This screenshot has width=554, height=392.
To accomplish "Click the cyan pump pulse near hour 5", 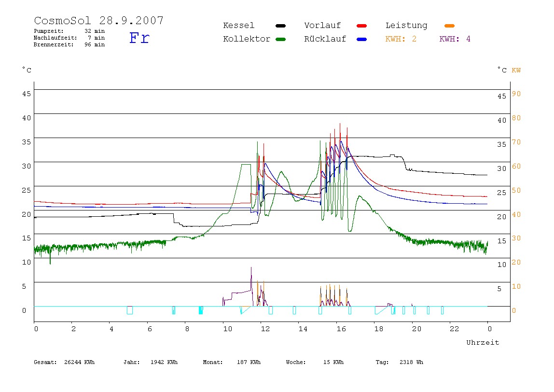I will 130,310.
